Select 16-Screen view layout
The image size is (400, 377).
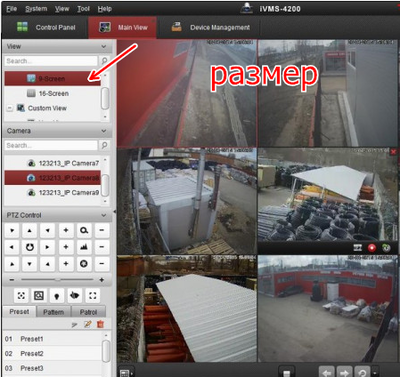pyautogui.click(x=52, y=93)
